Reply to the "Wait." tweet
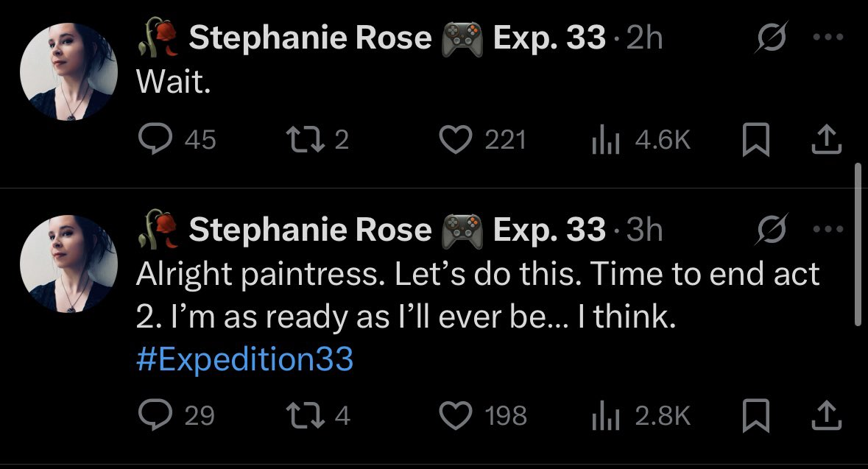The width and height of the screenshot is (868, 469). pyautogui.click(x=155, y=139)
